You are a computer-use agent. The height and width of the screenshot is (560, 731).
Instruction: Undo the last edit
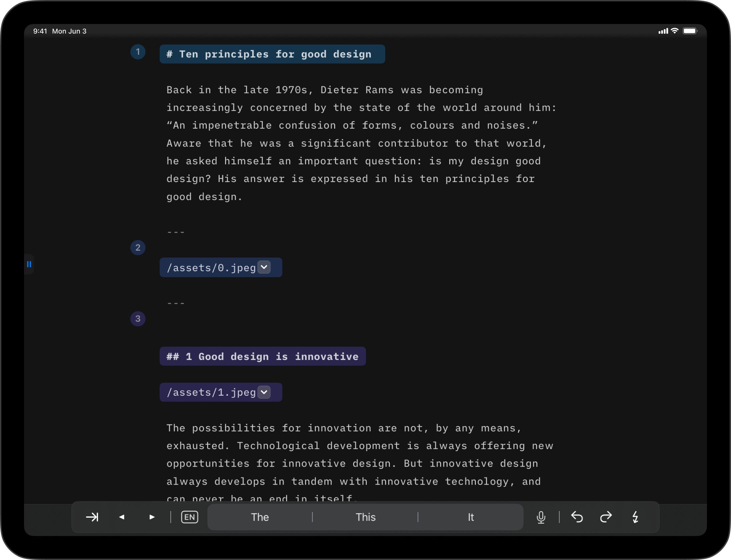click(x=577, y=517)
